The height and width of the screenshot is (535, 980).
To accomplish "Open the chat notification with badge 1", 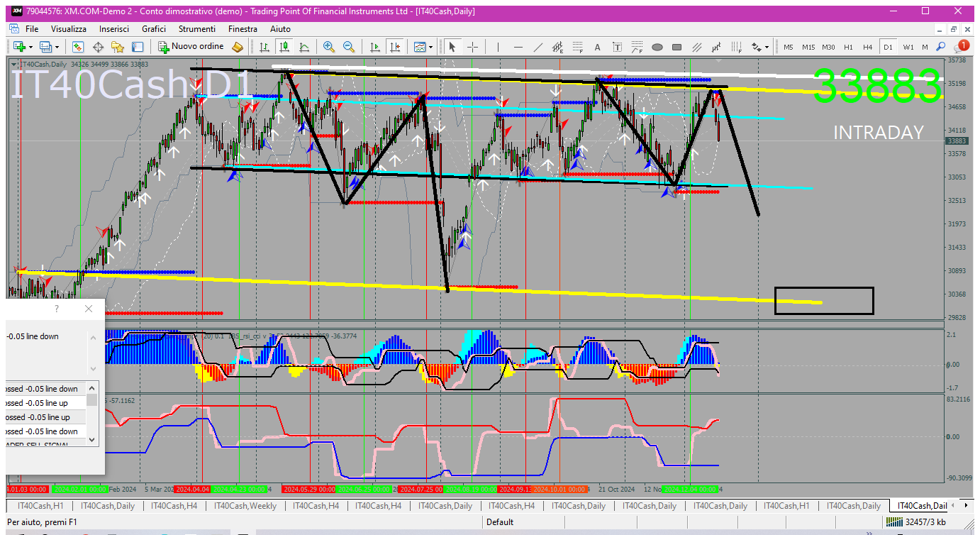I will [x=961, y=47].
